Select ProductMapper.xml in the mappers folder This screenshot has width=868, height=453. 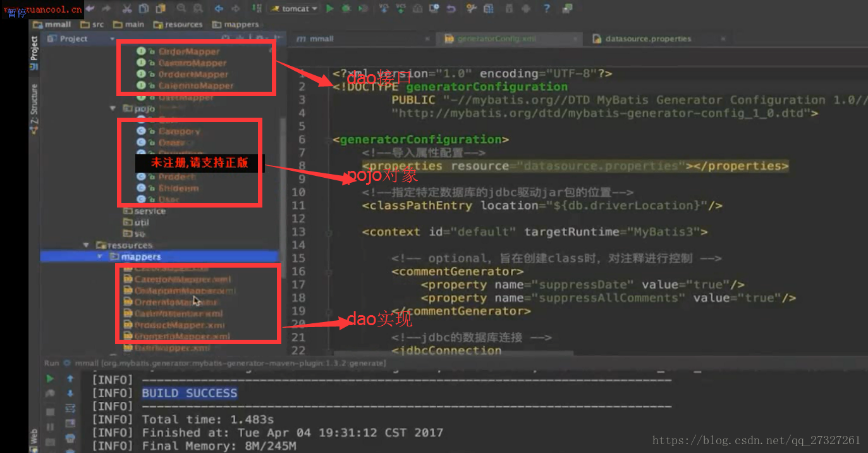175,325
